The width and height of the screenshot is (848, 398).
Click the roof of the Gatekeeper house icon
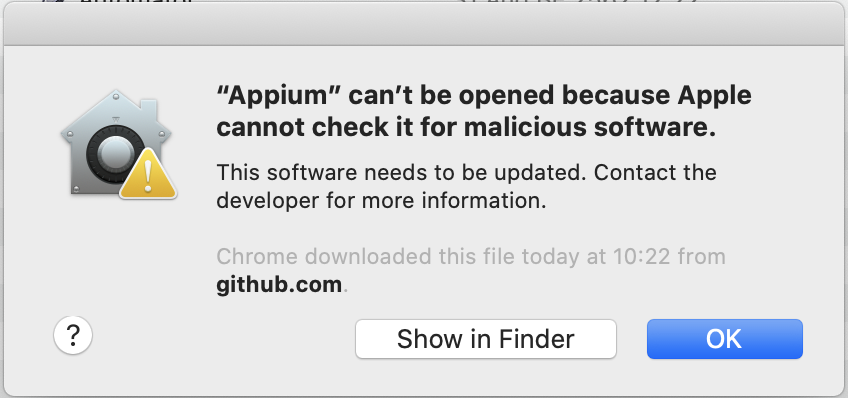pyautogui.click(x=116, y=112)
